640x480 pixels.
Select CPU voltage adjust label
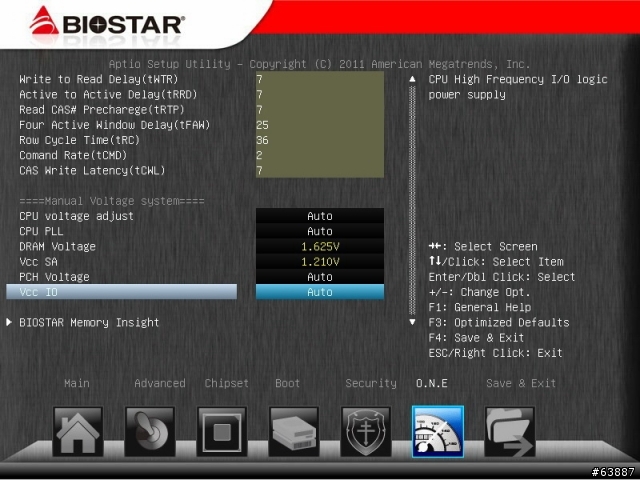click(x=76, y=216)
